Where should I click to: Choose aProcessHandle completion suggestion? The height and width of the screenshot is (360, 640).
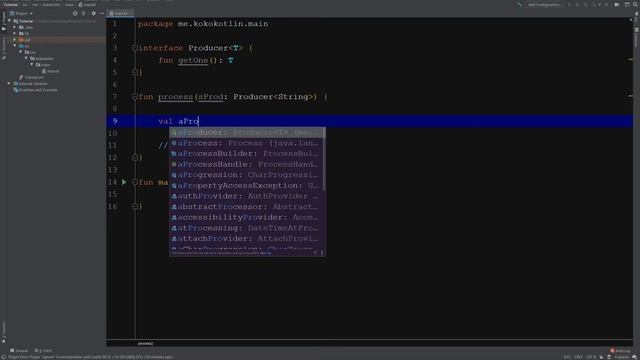pos(247,164)
